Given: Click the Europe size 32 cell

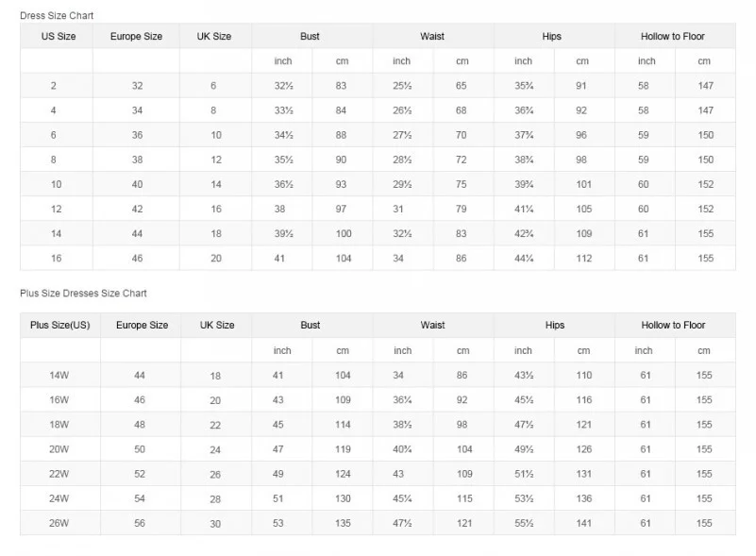Looking at the screenshot, I should coord(137,86).
